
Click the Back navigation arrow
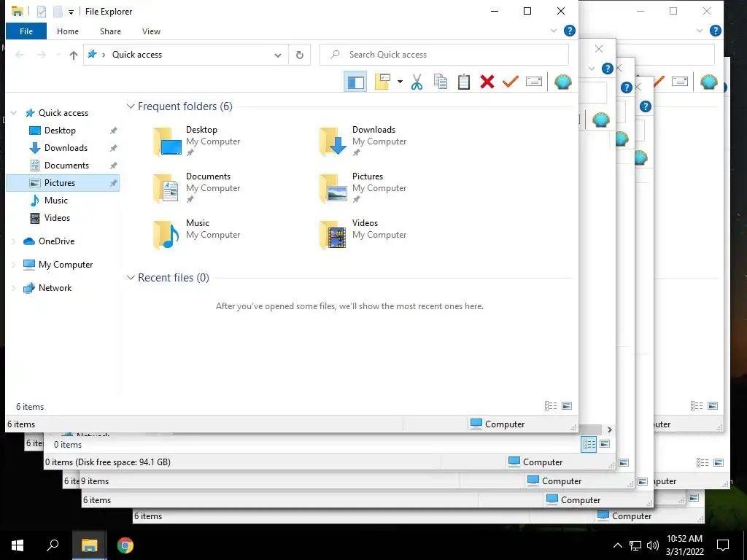20,55
